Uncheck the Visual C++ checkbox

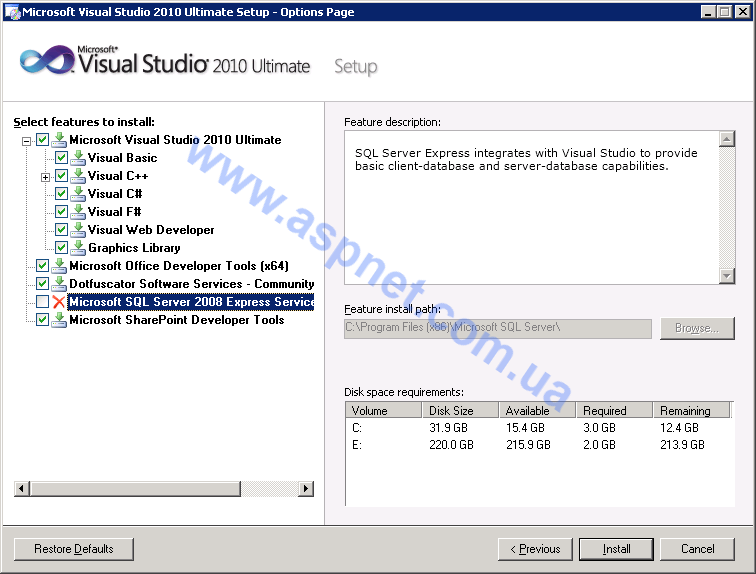pos(61,176)
